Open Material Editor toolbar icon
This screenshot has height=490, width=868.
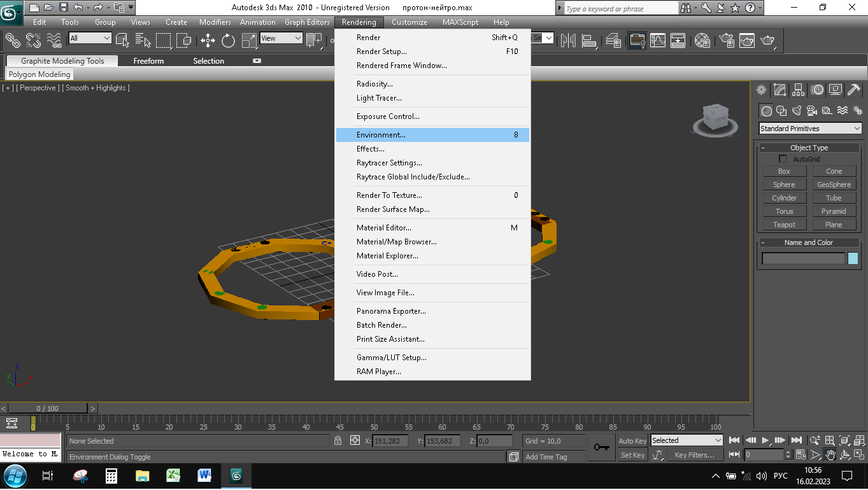702,40
